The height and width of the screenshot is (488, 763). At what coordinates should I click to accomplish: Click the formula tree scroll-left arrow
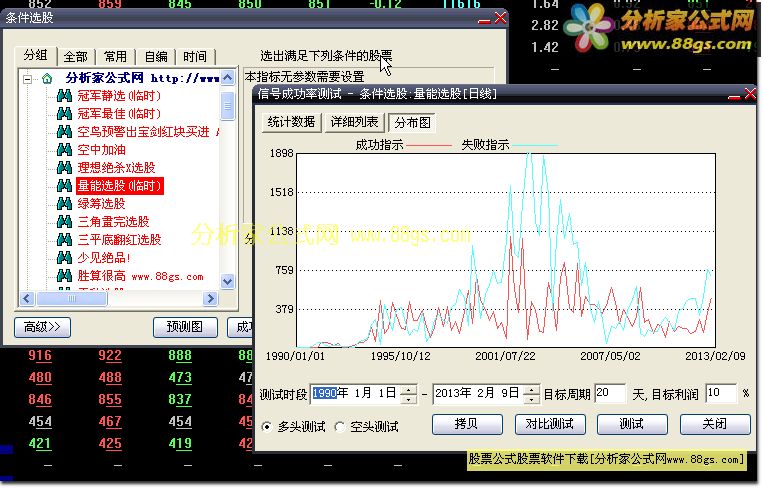pos(27,298)
